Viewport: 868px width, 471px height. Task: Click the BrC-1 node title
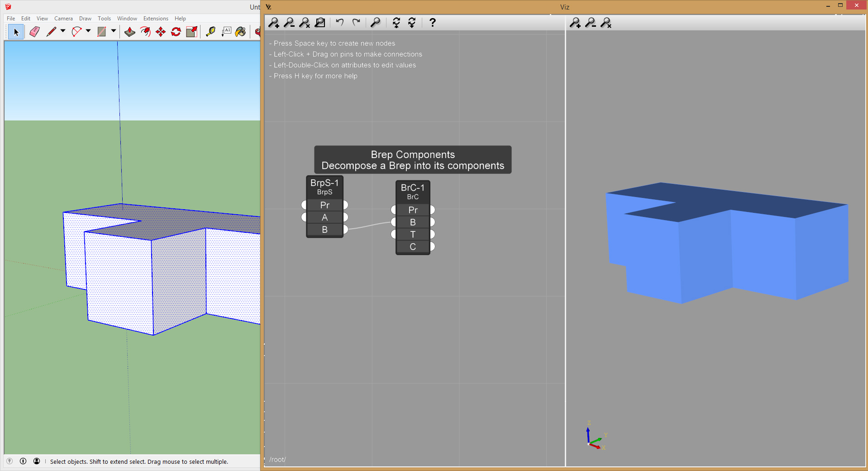click(x=413, y=188)
